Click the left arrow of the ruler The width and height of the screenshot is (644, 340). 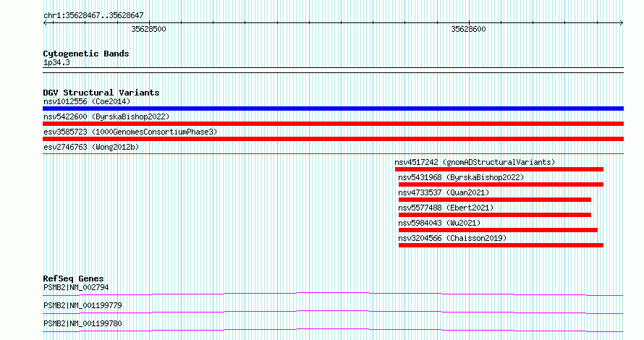(x=45, y=23)
